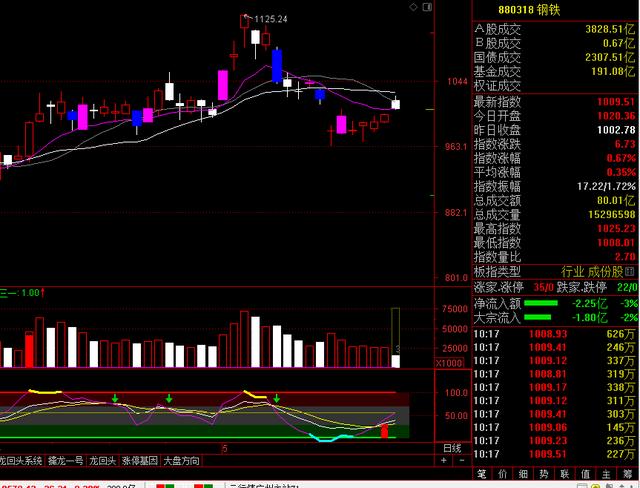This screenshot has width=640, height=488.
Task: Click the 指数涨幅 value 0.67%
Action: pos(621,158)
